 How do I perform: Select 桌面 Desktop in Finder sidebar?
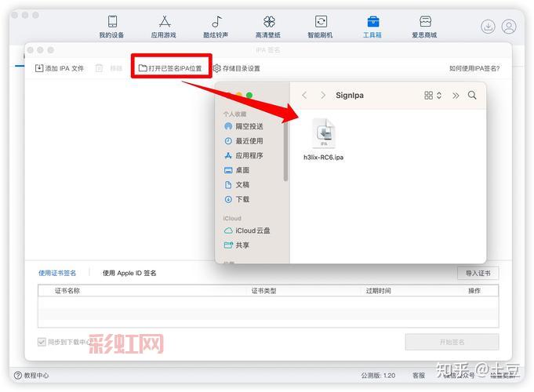click(x=237, y=170)
